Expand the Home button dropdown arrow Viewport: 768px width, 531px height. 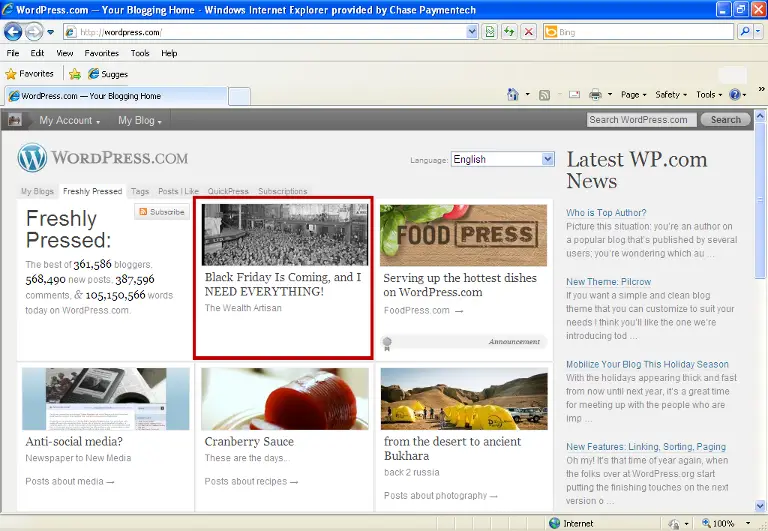528,95
